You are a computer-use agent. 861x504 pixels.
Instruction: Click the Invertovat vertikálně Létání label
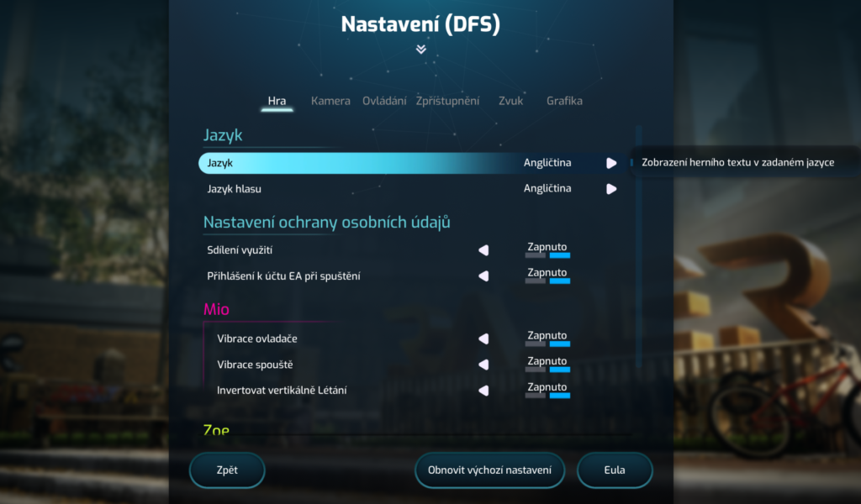282,391
